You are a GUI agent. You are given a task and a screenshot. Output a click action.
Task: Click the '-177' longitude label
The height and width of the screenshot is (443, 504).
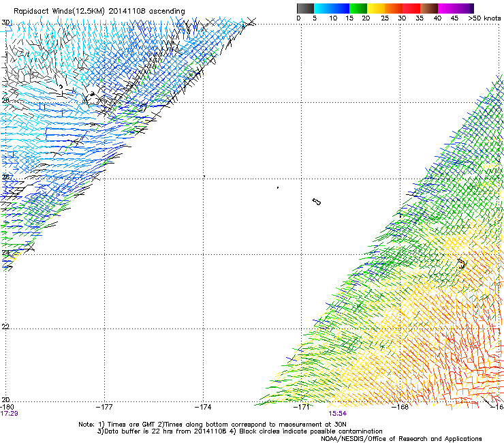tap(104, 407)
